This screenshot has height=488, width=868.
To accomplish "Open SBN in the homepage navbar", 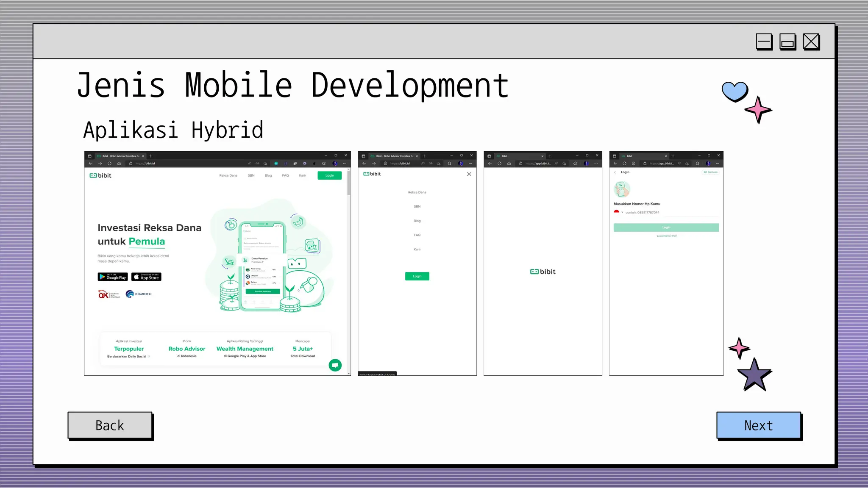I will point(251,175).
